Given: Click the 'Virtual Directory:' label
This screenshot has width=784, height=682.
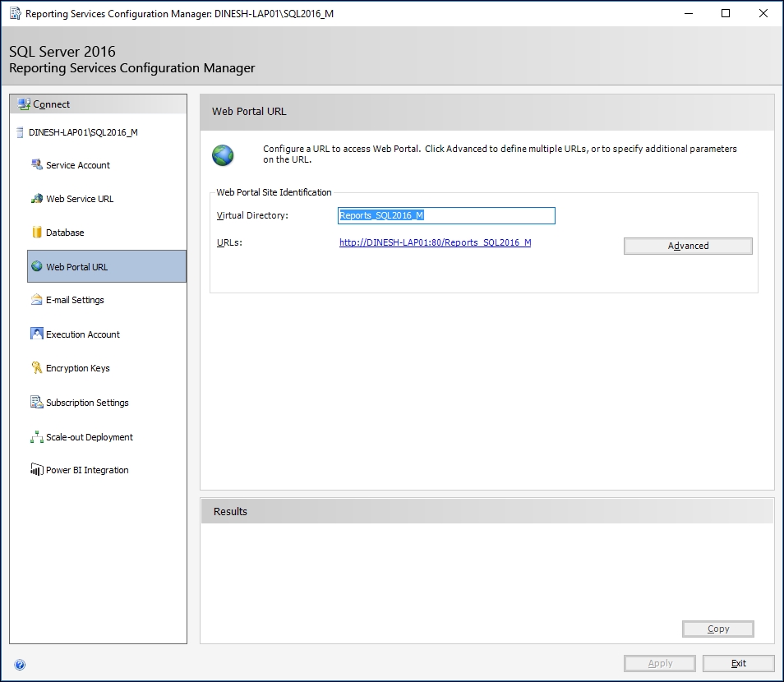Looking at the screenshot, I should click(x=252, y=215).
